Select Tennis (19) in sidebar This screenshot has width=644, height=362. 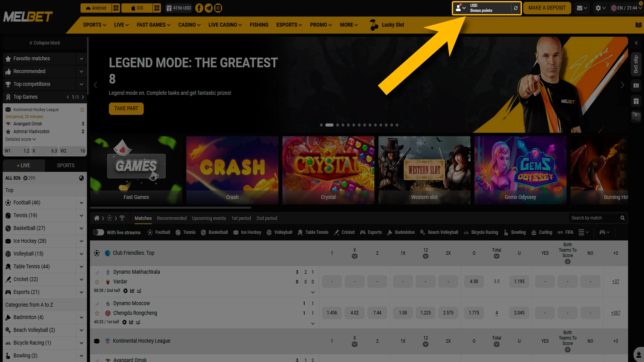coord(25,216)
